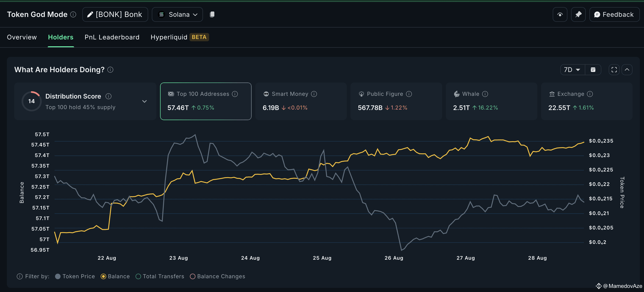Enable the Total Transfers filter
Image resolution: width=644 pixels, height=292 pixels.
(x=160, y=276)
